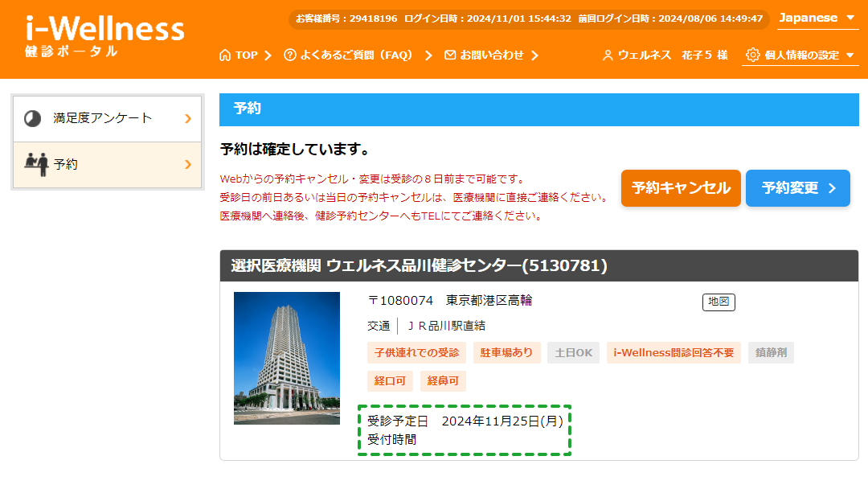The height and width of the screenshot is (489, 868).
Task: Click the i-Wellness 健診ポータル logo
Action: 104,36
